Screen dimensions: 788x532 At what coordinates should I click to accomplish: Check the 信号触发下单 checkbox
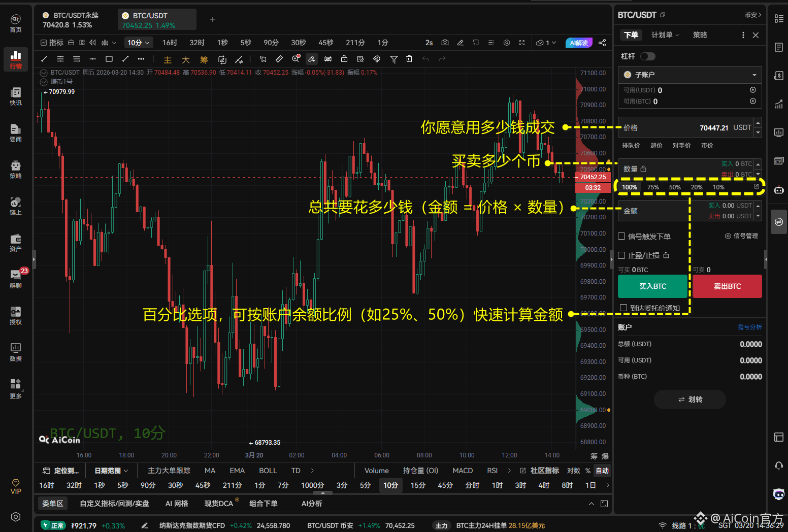coord(621,236)
